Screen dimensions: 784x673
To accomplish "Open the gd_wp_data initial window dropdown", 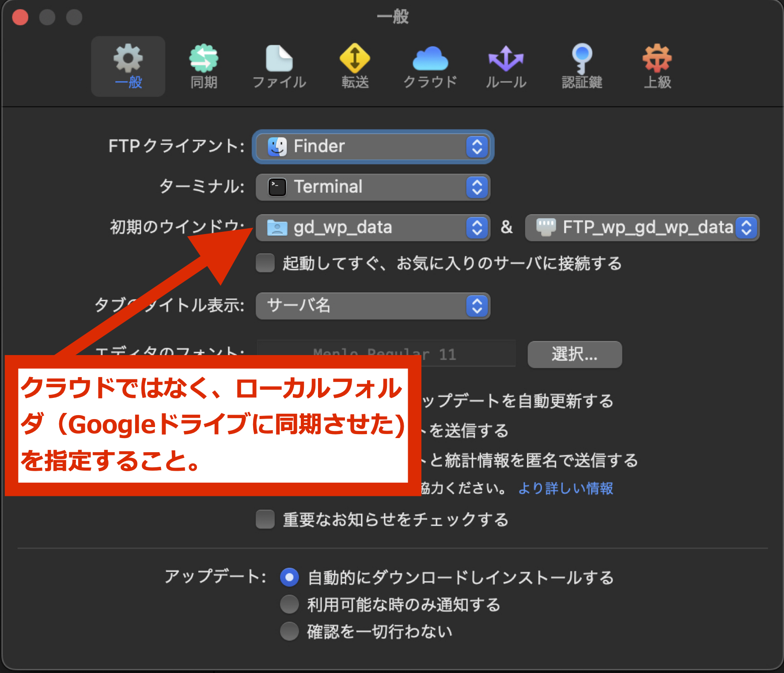I will [x=373, y=228].
